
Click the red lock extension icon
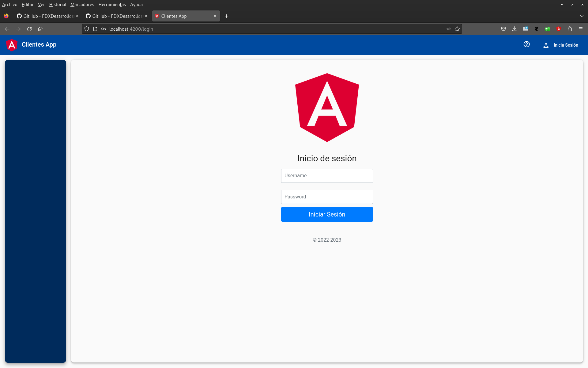click(x=559, y=29)
